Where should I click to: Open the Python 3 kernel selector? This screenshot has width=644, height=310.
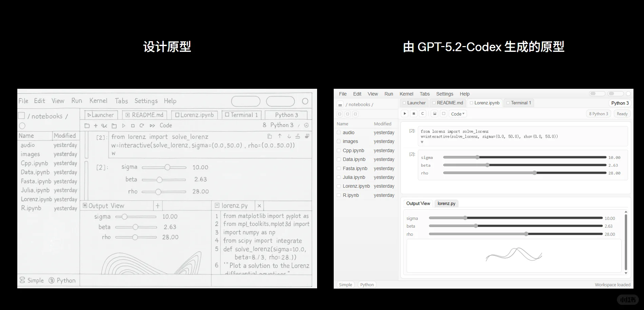point(620,103)
